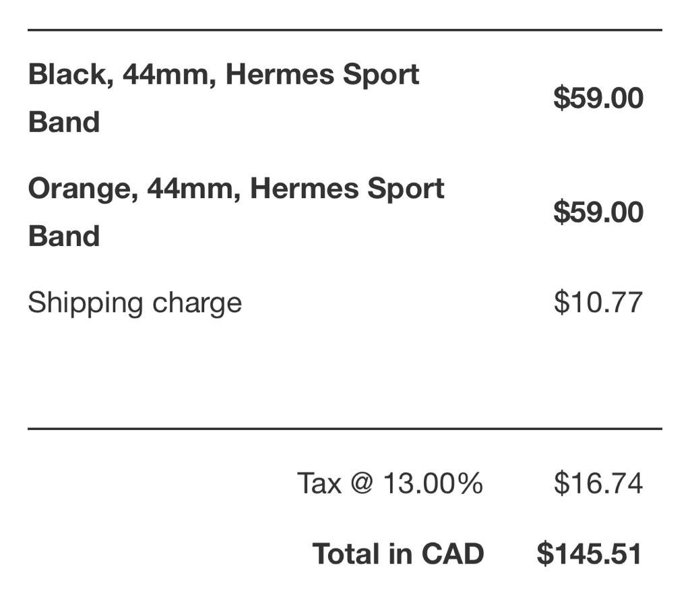Select the $16.74 tax amount

[x=598, y=483]
